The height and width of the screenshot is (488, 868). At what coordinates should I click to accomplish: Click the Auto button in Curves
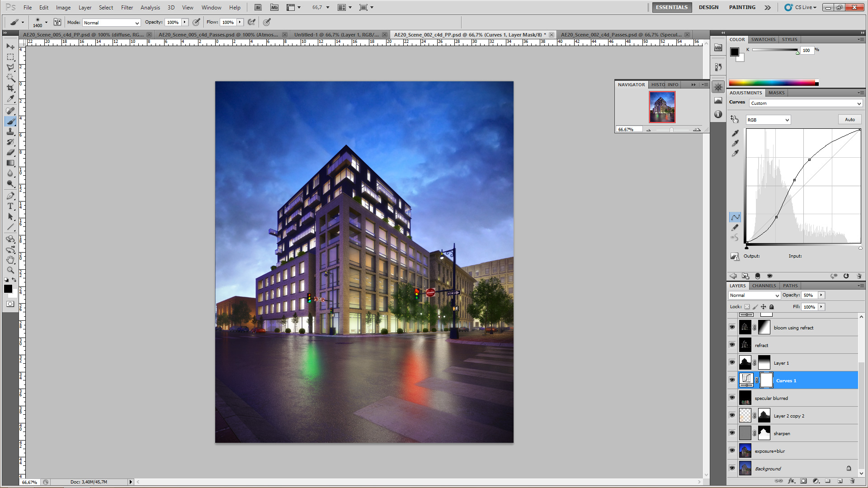(x=849, y=120)
